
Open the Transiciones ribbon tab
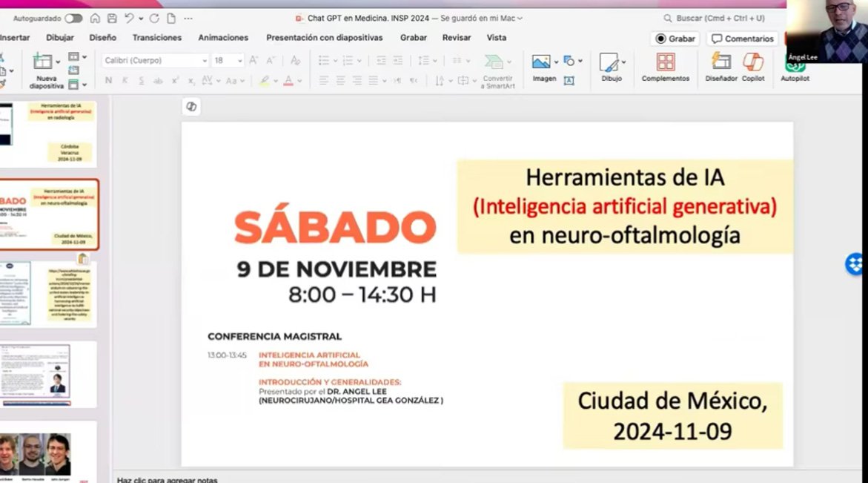pos(156,37)
